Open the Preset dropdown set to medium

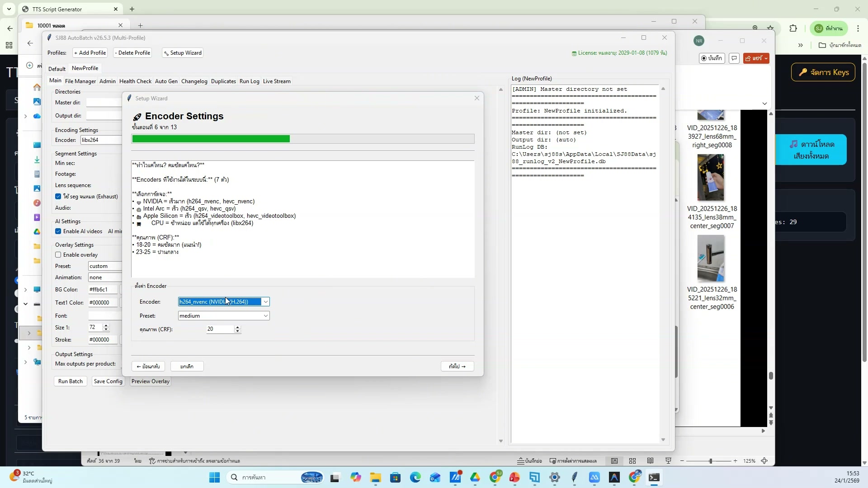point(265,315)
